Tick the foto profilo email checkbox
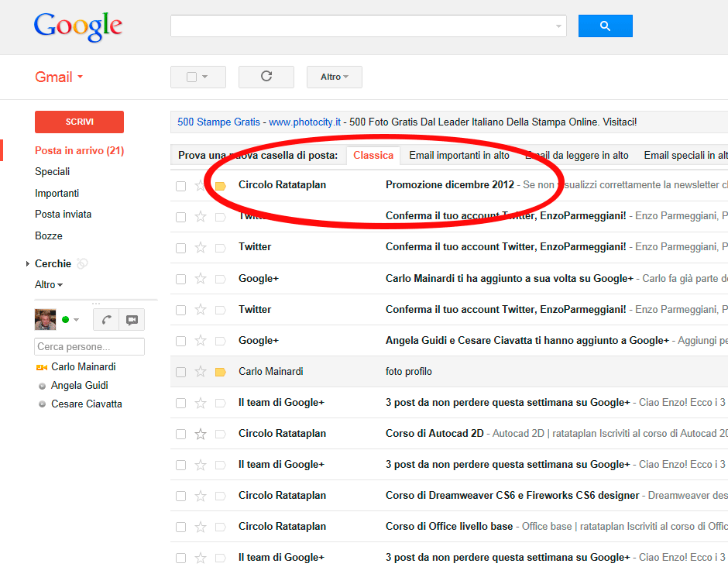728x567 pixels. [180, 372]
